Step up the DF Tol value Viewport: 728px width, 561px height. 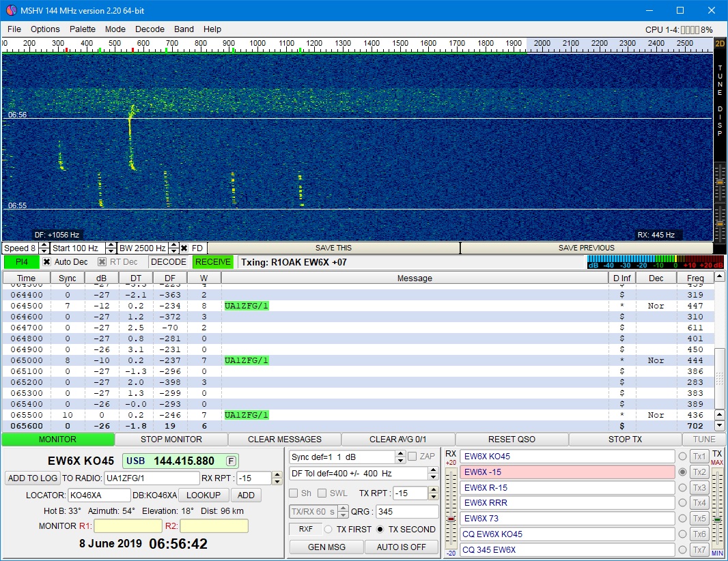pos(434,470)
